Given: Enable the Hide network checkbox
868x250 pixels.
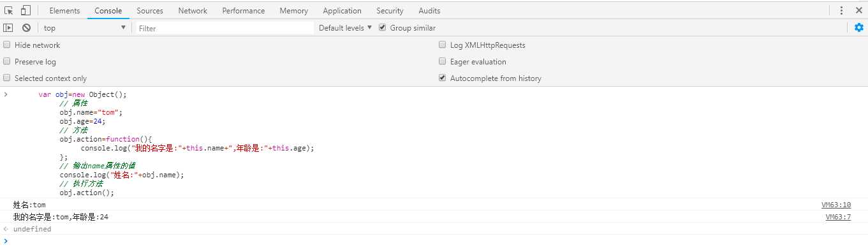Looking at the screenshot, I should click(x=7, y=45).
